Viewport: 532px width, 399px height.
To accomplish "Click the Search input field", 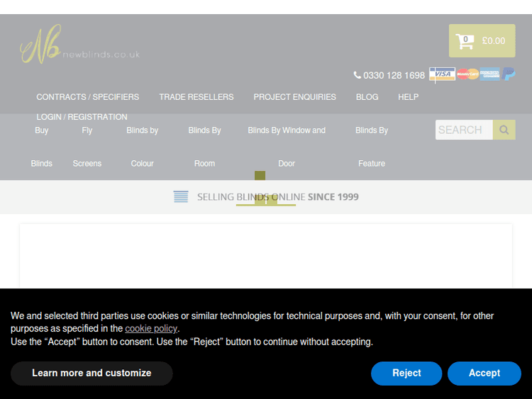I will [464, 130].
